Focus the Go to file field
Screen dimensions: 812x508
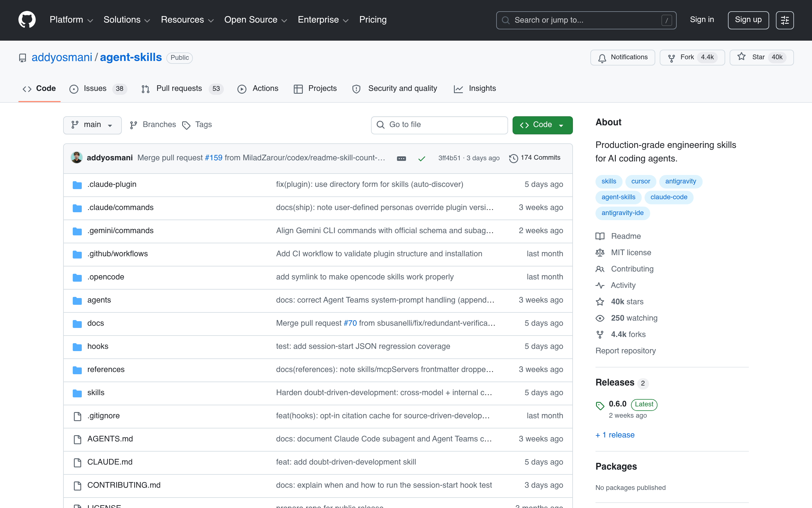[x=439, y=125]
